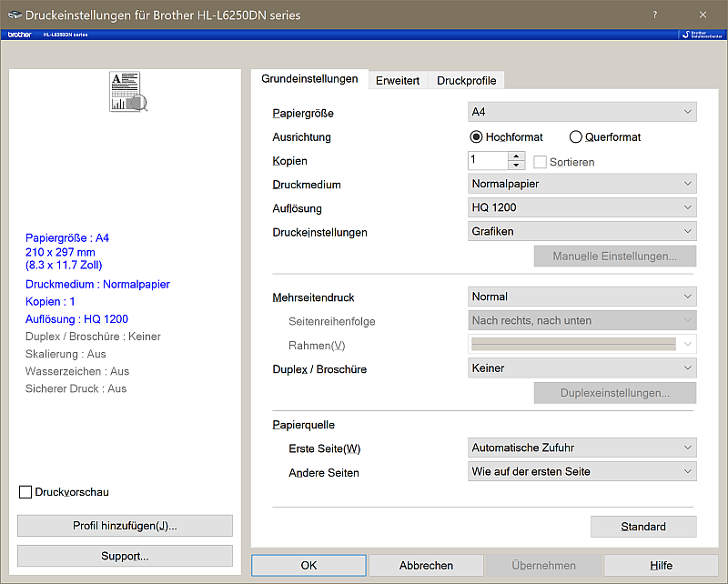This screenshot has width=728, height=584.
Task: Select Querformat orientation
Action: point(604,137)
